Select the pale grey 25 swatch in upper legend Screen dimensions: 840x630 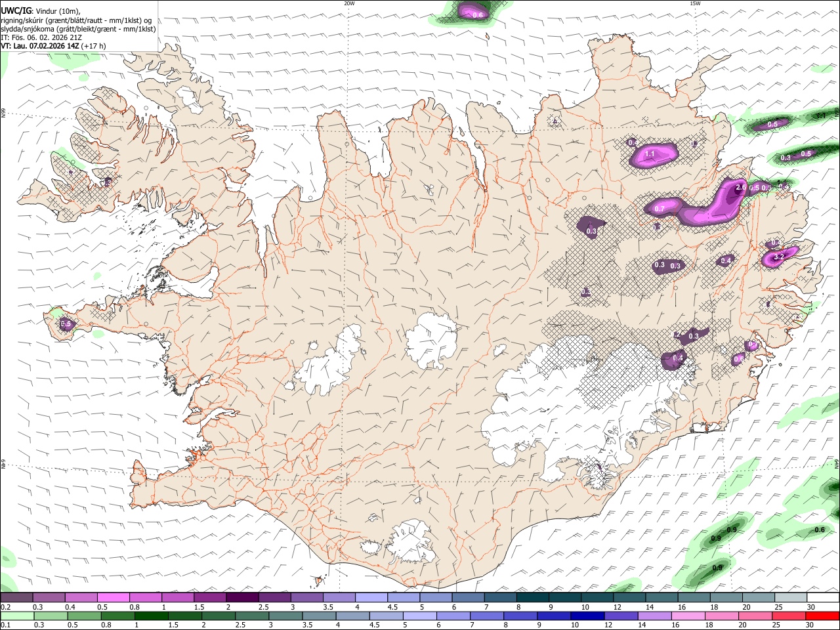[x=791, y=598]
